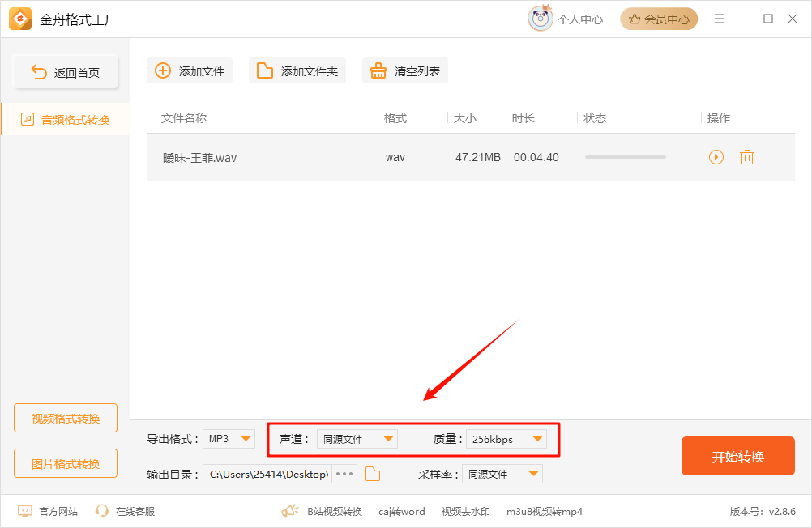The width and height of the screenshot is (812, 528).
Task: Return home via 返回首页 button
Action: click(66, 72)
